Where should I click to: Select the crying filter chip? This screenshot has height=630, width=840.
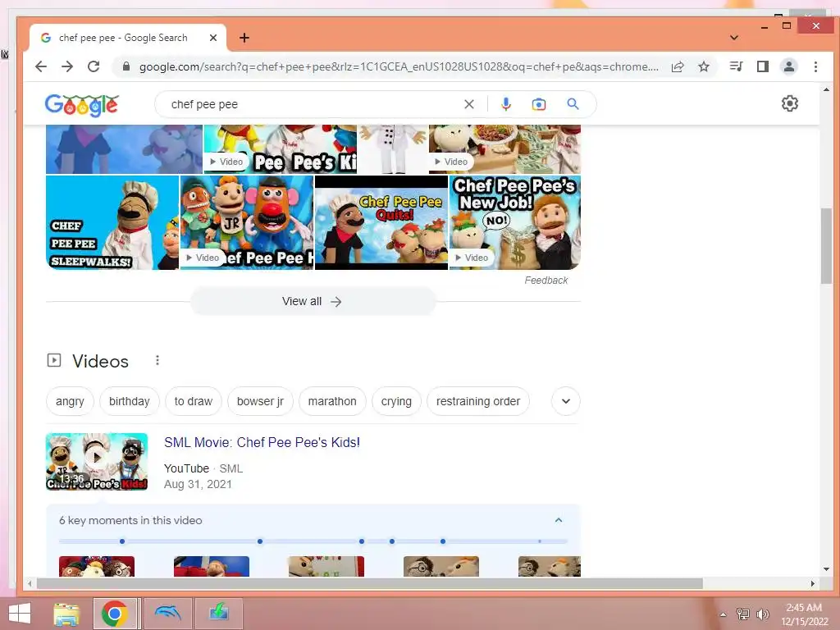pos(396,401)
